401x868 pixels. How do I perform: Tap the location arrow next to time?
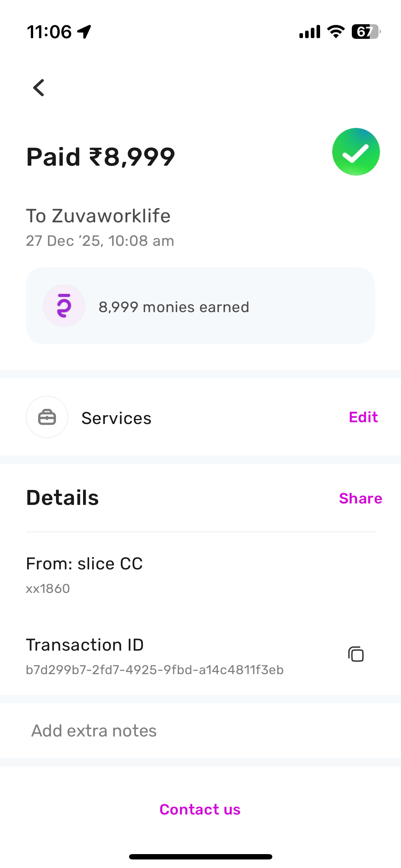click(x=84, y=32)
